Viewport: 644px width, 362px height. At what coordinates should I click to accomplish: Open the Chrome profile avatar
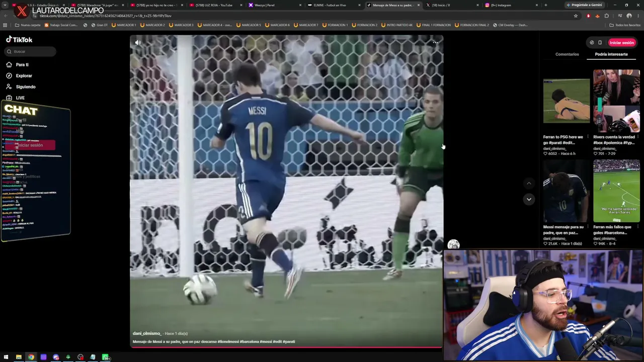tap(629, 16)
